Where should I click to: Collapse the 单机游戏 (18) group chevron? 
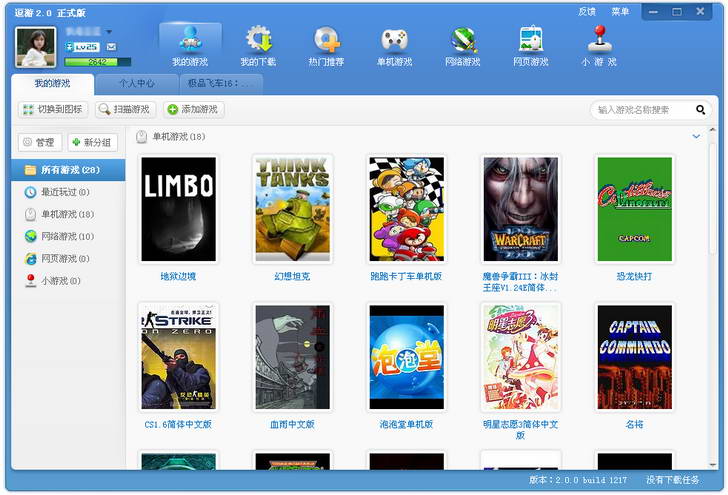click(x=696, y=136)
